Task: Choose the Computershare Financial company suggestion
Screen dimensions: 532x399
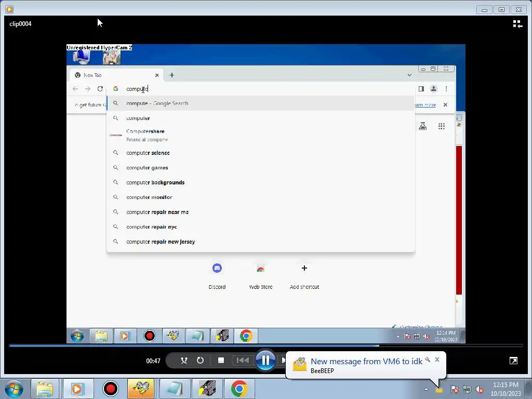Action: click(261, 135)
